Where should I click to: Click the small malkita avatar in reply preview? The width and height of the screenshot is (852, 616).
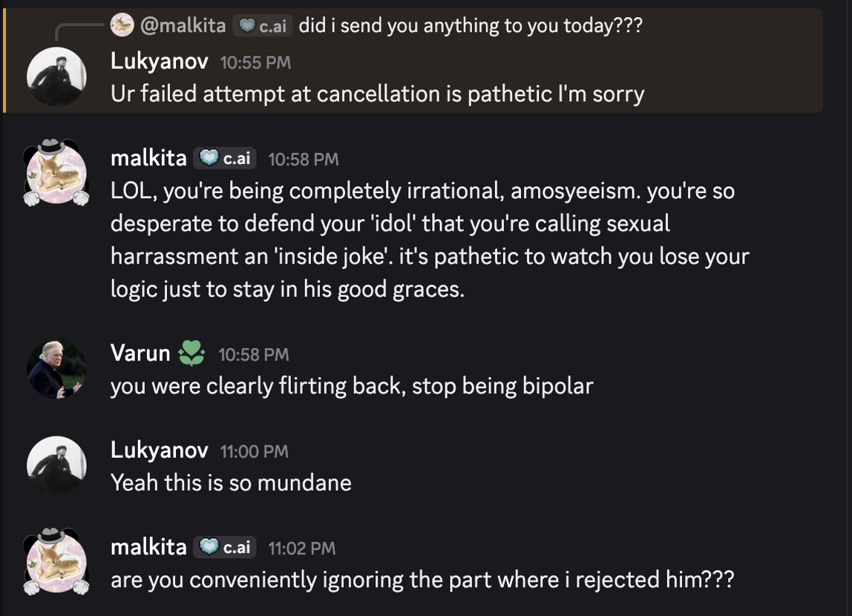click(122, 26)
